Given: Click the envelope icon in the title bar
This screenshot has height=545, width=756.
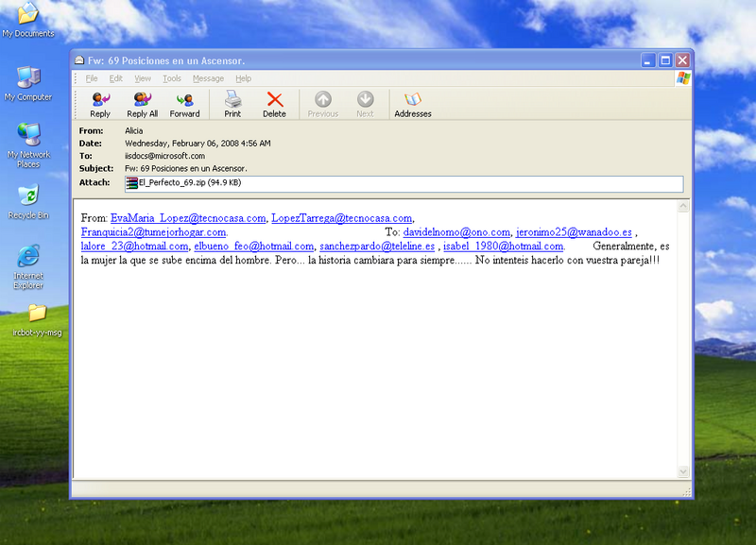Looking at the screenshot, I should click(x=79, y=60).
